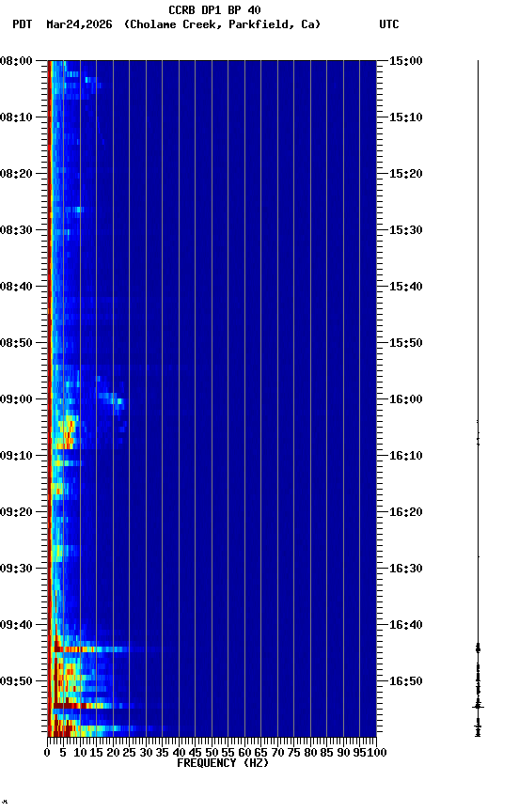Click the "50" frequency axis label
The width and height of the screenshot is (519, 812).
[212, 753]
